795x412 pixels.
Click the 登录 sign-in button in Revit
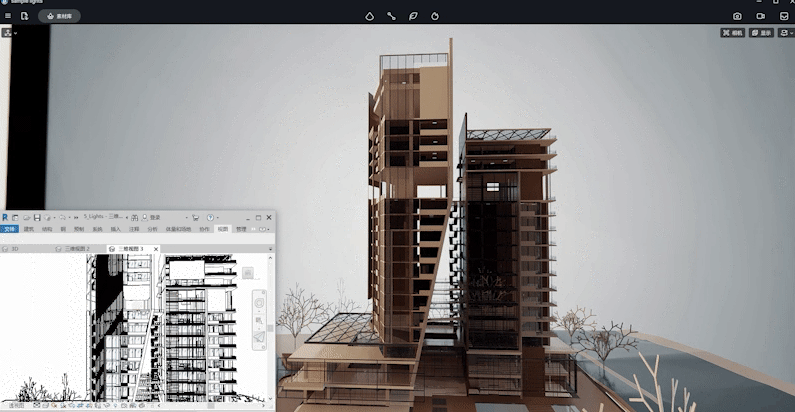152,218
